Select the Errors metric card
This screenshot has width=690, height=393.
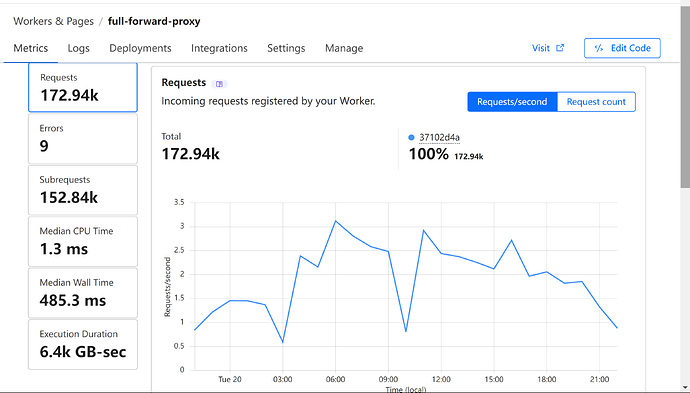click(83, 139)
